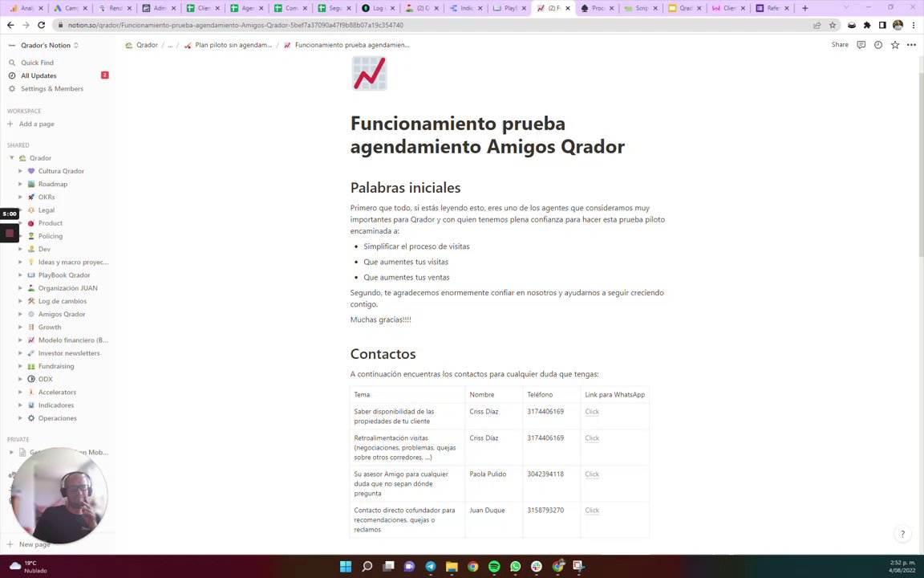
Task: Open the Notion page three-dot menu
Action: tap(912, 45)
